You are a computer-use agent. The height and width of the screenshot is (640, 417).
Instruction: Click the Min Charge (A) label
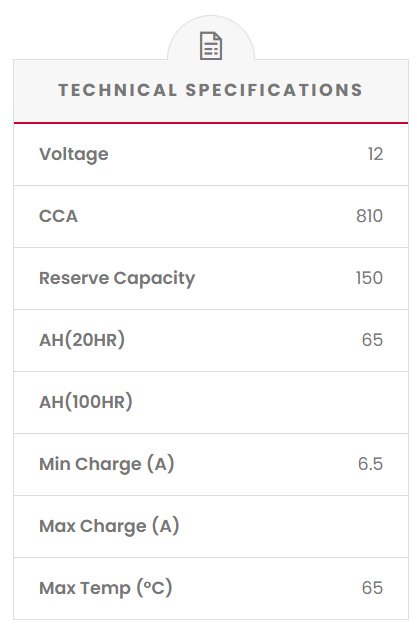[x=107, y=464]
